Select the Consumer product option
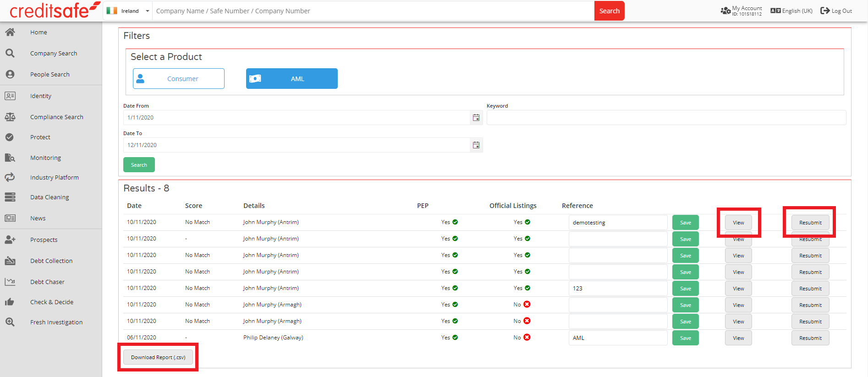This screenshot has width=868, height=377. [179, 79]
